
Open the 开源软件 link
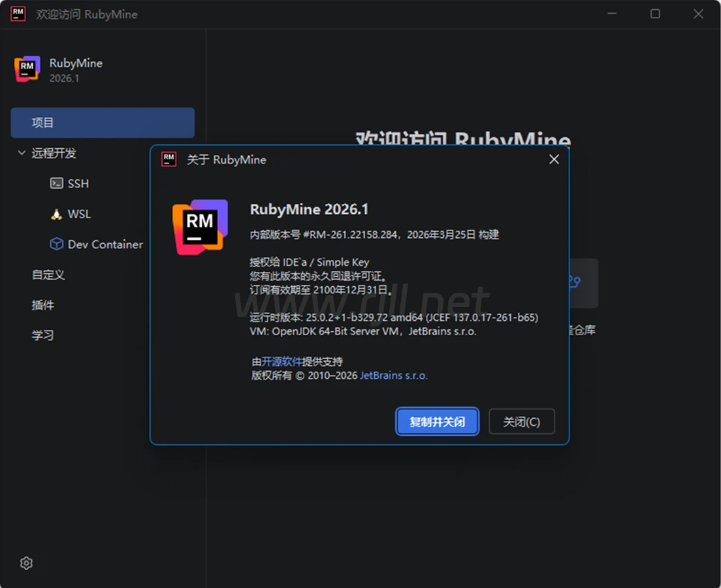tap(281, 361)
